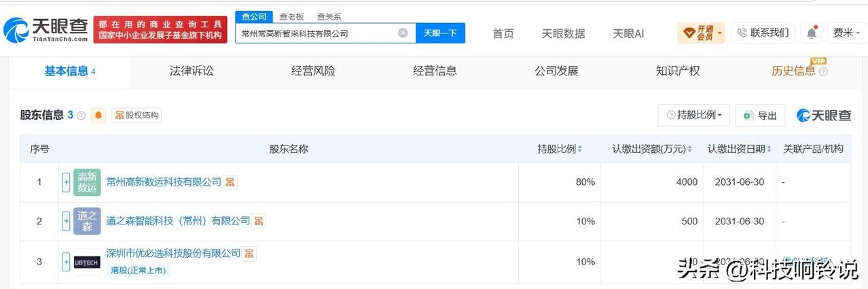
Task: Click the 高新数运 shareholder logo
Action: click(87, 182)
